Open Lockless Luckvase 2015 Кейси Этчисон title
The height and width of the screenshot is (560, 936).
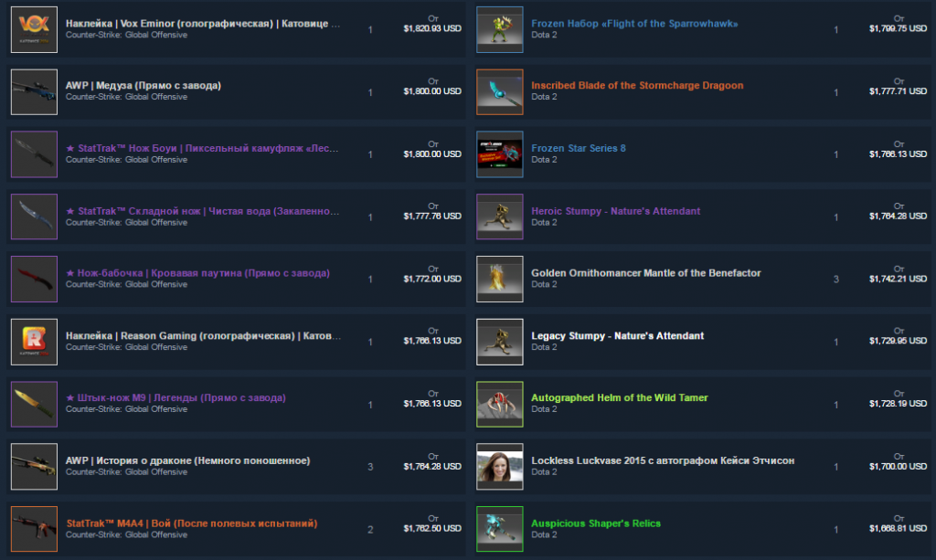pyautogui.click(x=663, y=460)
